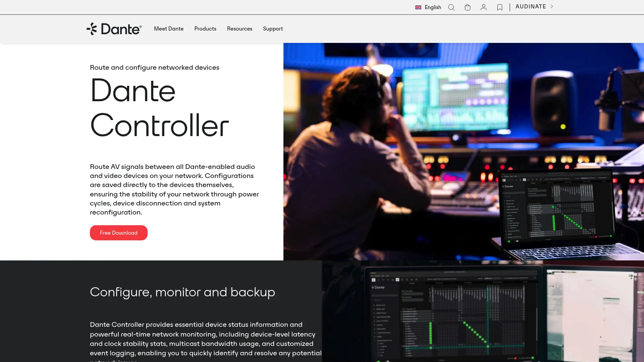Click the Free Download button
Viewport: 644px width, 362px height.
pyautogui.click(x=119, y=233)
